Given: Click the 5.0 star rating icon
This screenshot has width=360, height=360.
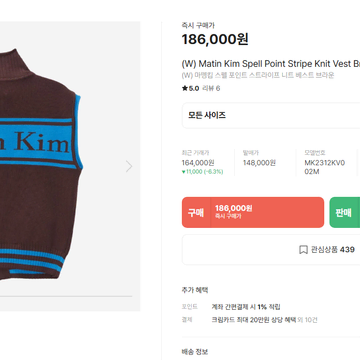Looking at the screenshot, I should pyautogui.click(x=185, y=88).
